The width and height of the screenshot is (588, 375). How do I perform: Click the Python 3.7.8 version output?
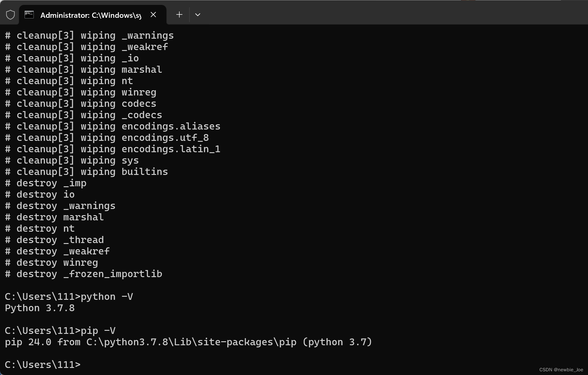coord(39,308)
